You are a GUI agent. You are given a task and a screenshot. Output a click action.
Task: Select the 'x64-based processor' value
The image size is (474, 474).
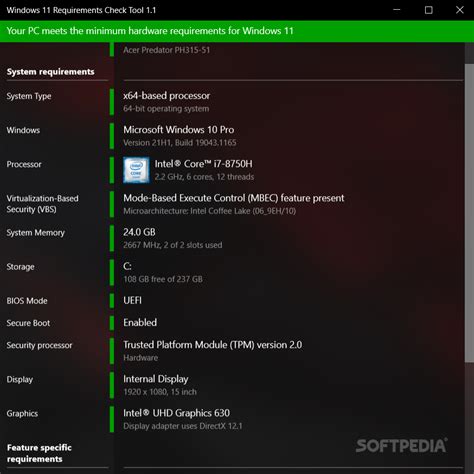pos(166,96)
